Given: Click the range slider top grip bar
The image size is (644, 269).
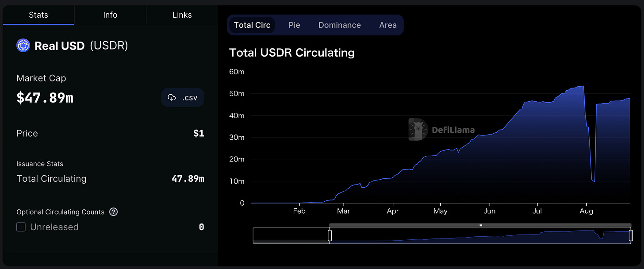Looking at the screenshot, I should 480,225.
